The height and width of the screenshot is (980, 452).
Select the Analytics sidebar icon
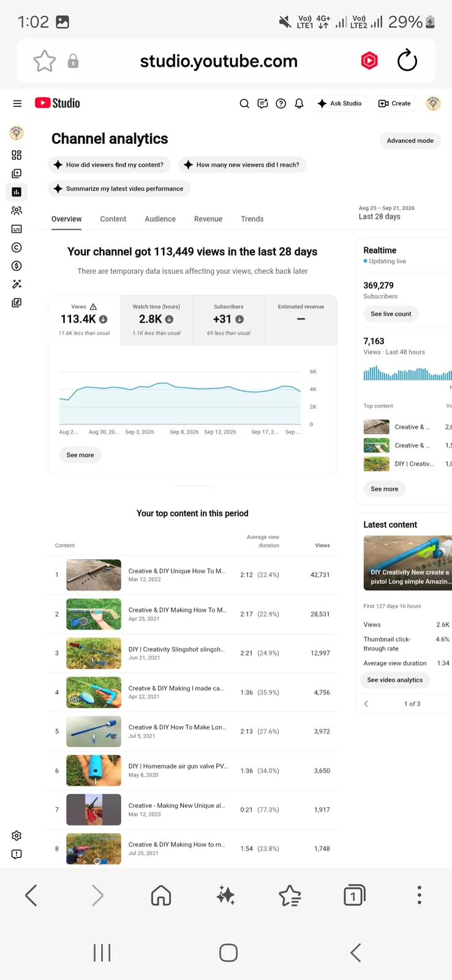coord(17,192)
